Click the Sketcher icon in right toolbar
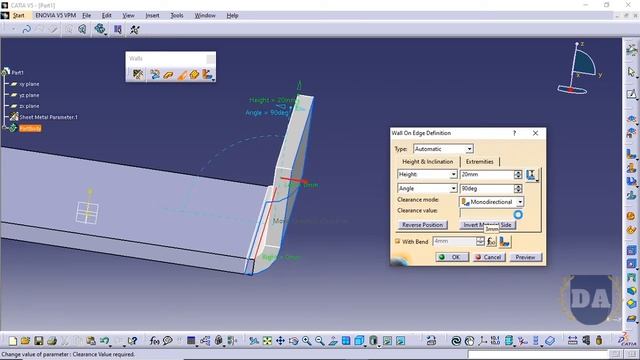Screen dimensions: 640x360 (631, 94)
